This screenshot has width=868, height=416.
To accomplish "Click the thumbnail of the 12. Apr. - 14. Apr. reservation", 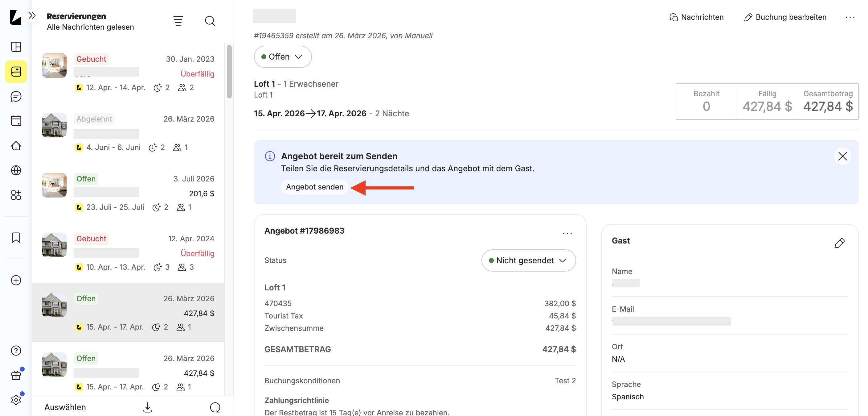I will tap(54, 65).
